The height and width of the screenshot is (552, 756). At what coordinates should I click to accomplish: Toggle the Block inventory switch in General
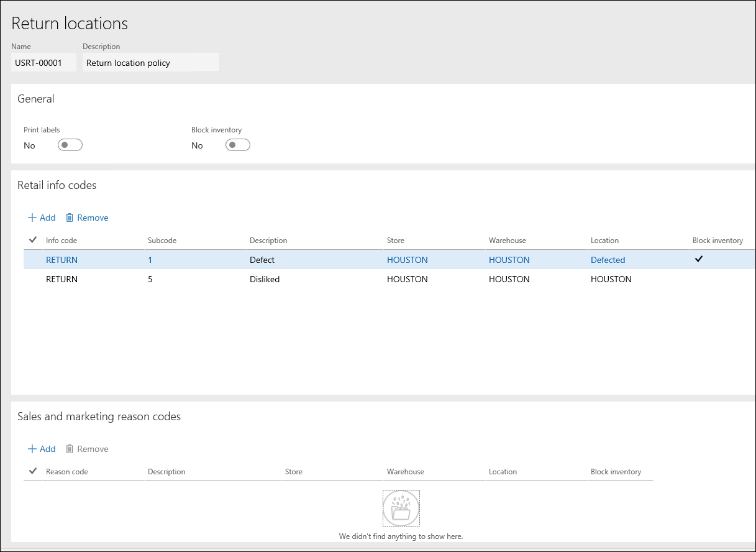[237, 145]
